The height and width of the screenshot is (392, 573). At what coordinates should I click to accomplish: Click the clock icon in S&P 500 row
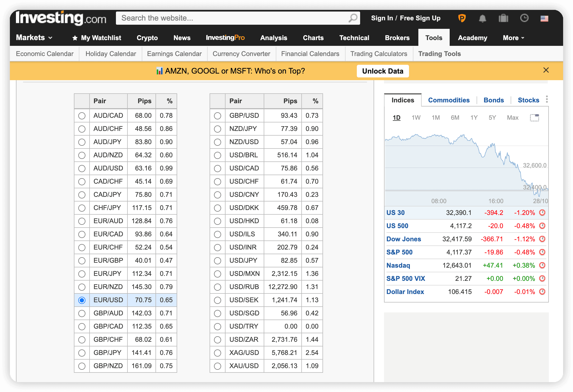(x=542, y=252)
